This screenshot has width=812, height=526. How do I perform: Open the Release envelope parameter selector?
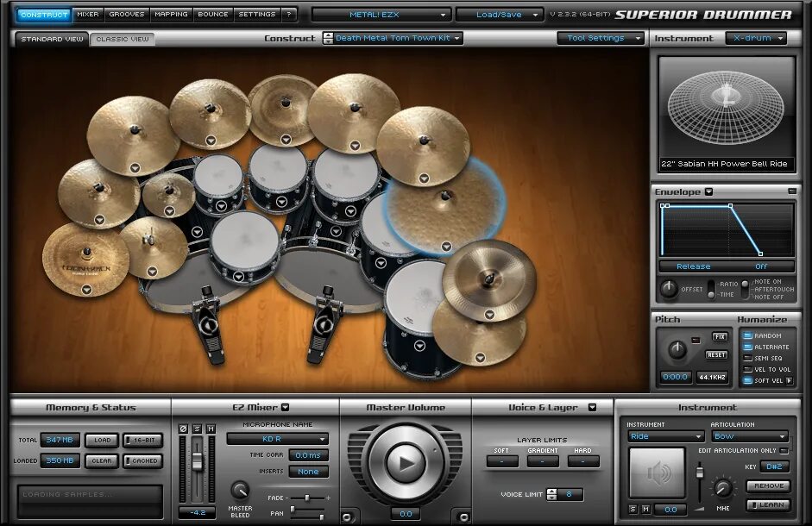694,266
